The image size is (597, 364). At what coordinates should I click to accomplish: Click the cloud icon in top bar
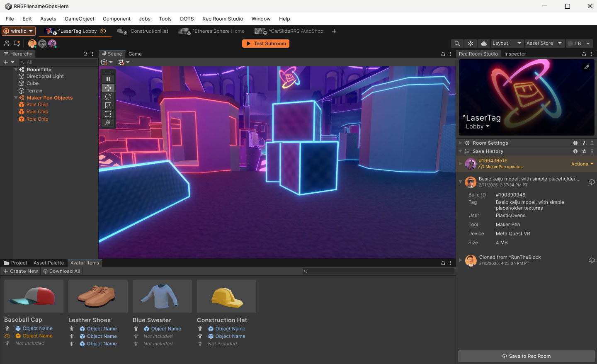click(x=483, y=44)
